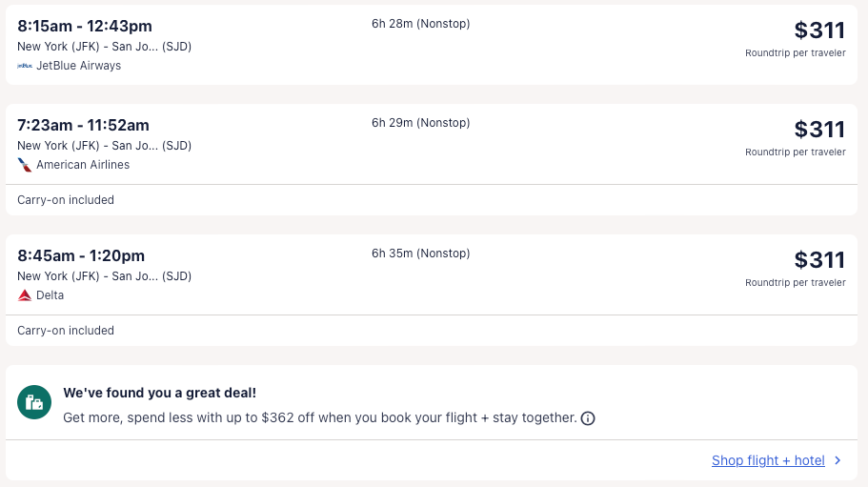868x487 pixels.
Task: Click Carry-on included under the American Airlines flight
Action: 66,200
